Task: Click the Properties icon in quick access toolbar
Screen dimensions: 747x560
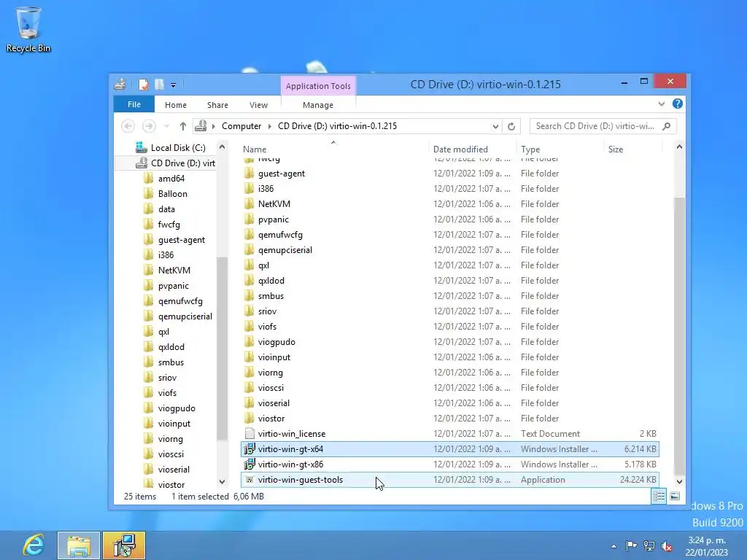Action: pyautogui.click(x=144, y=85)
